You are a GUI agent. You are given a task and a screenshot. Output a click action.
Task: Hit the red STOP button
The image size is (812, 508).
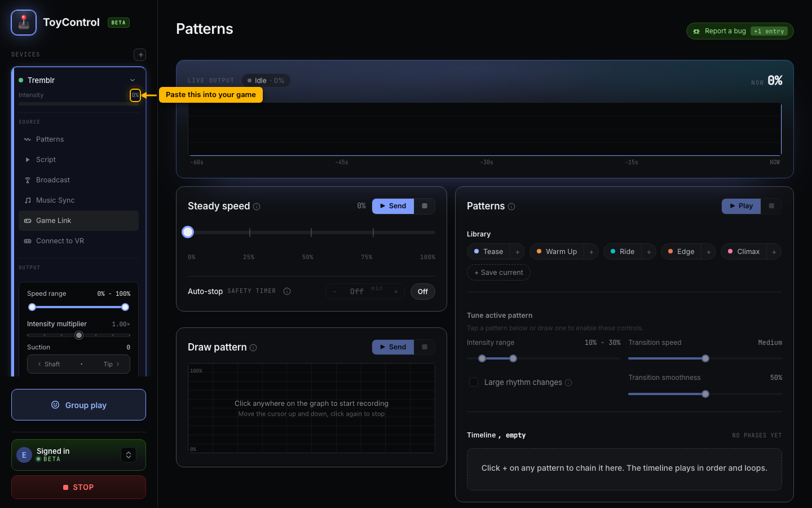pos(78,487)
